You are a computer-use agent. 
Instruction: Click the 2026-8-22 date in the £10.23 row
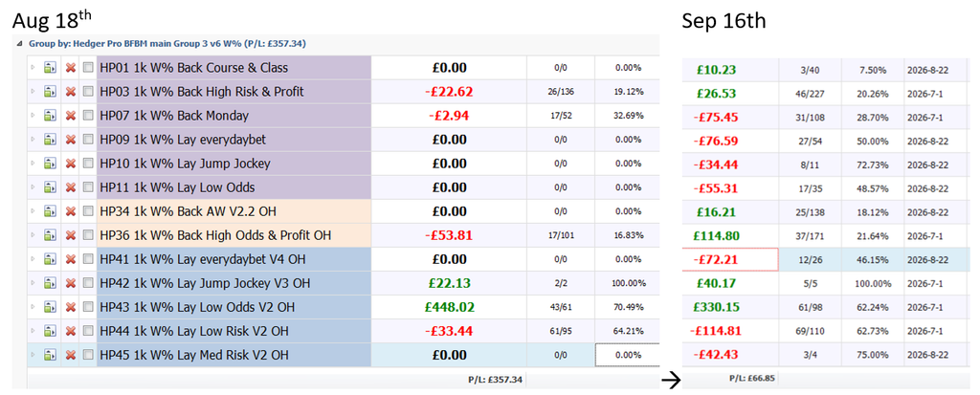tap(928, 71)
